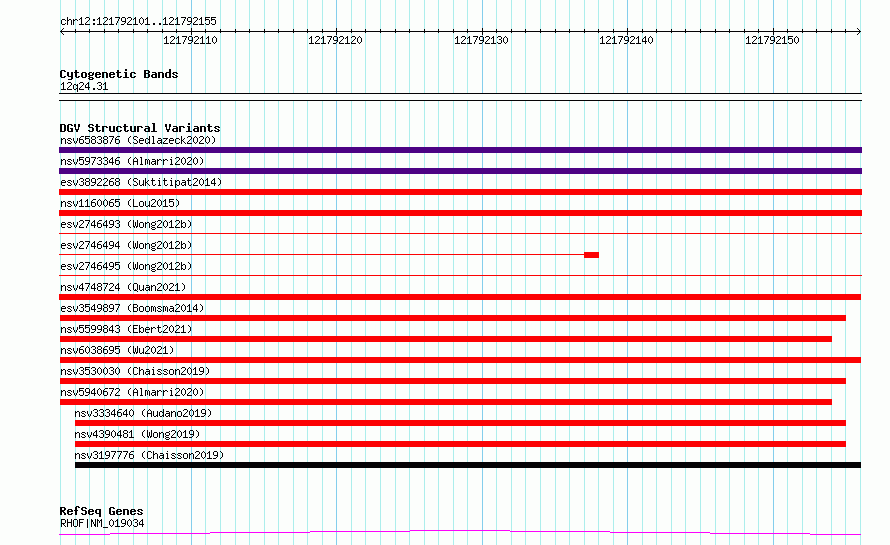
Task: Click the red bar under nsv4748724
Action: pyautogui.click(x=460, y=297)
